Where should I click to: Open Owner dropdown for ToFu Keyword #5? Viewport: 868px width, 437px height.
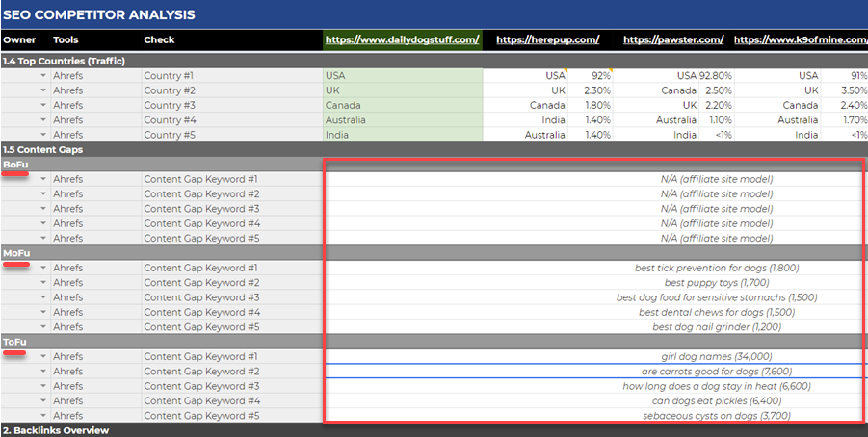[x=42, y=416]
